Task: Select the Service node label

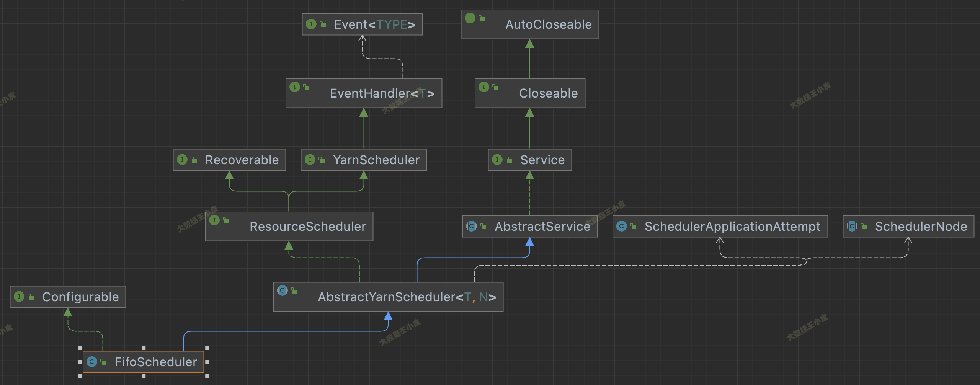Action: [542, 160]
